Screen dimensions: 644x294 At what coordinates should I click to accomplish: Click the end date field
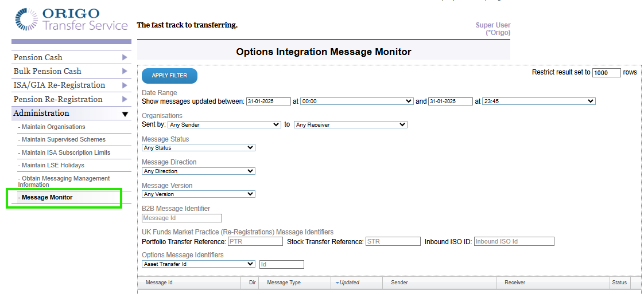[x=451, y=101]
